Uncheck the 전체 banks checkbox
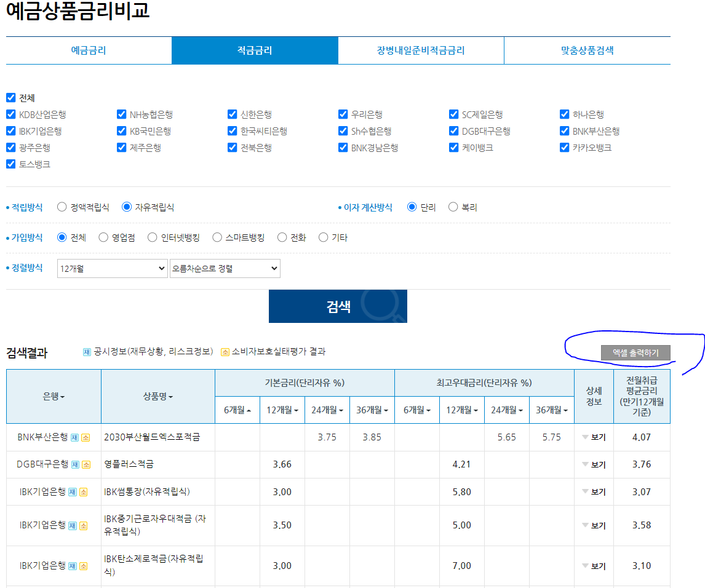The width and height of the screenshot is (705, 588). click(x=11, y=98)
